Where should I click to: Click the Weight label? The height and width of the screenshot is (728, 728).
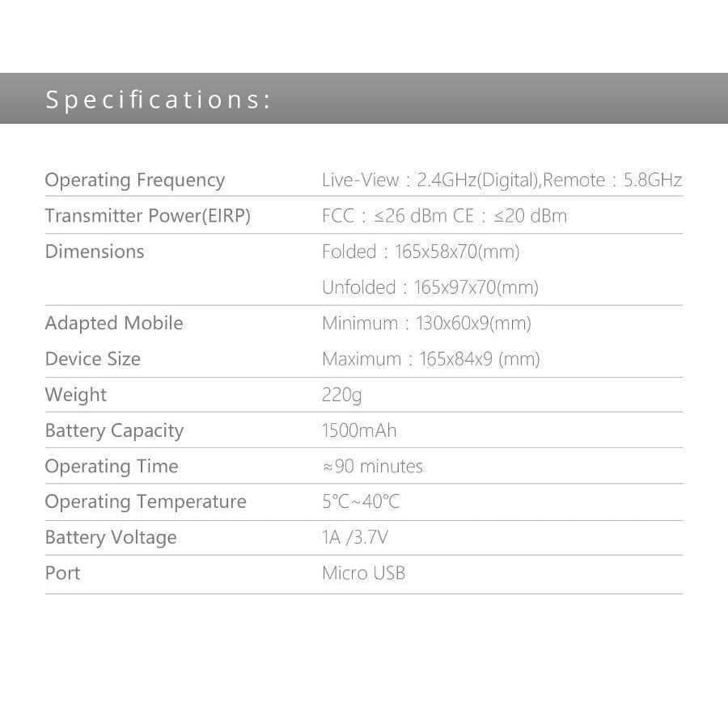[x=76, y=395]
